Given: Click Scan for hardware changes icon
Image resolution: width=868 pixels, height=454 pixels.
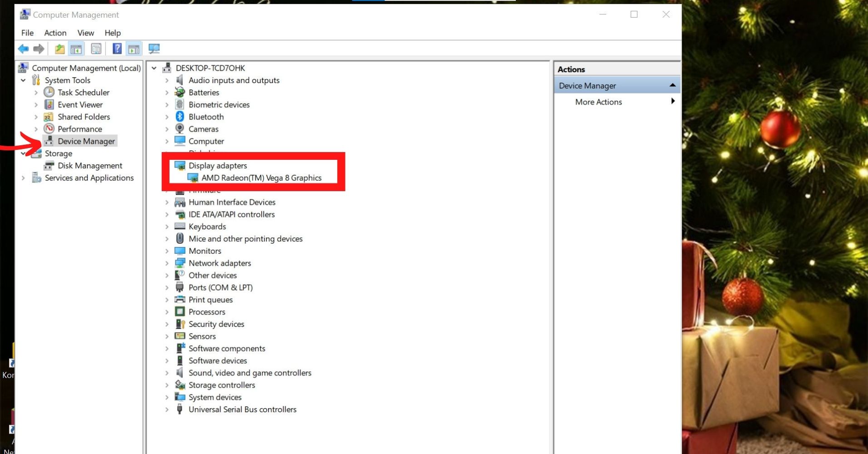Looking at the screenshot, I should click(x=154, y=49).
